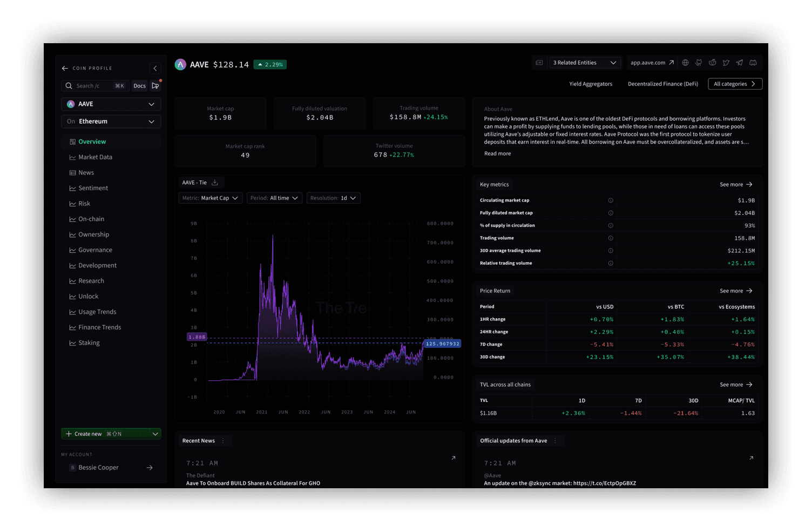Open the Reddit icon link
The image size is (812, 532).
tap(712, 63)
